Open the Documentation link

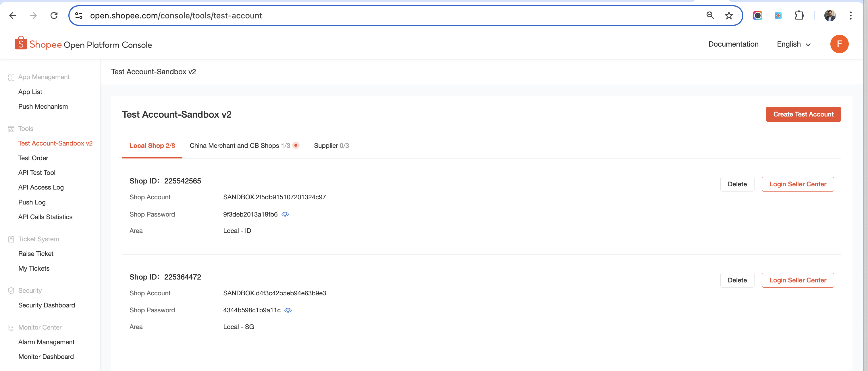tap(733, 44)
